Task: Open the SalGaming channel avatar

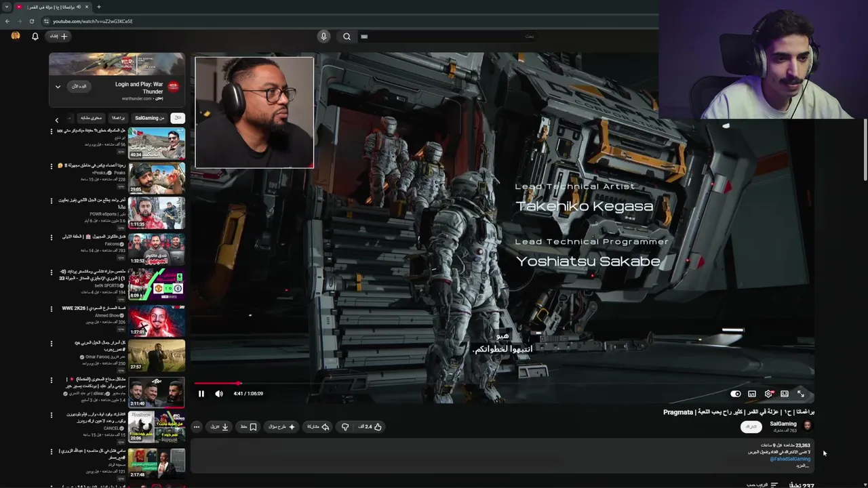Action: [807, 426]
